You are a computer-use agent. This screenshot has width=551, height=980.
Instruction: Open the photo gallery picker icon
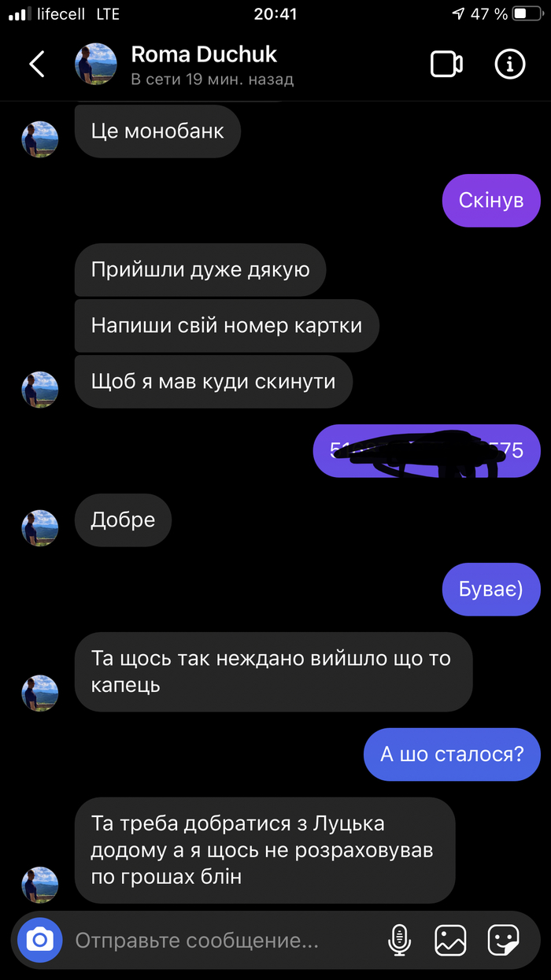[450, 940]
